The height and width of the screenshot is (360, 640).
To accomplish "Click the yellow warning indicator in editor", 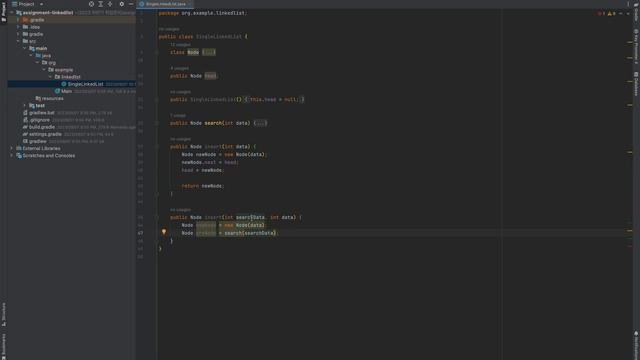I will 611,13.
